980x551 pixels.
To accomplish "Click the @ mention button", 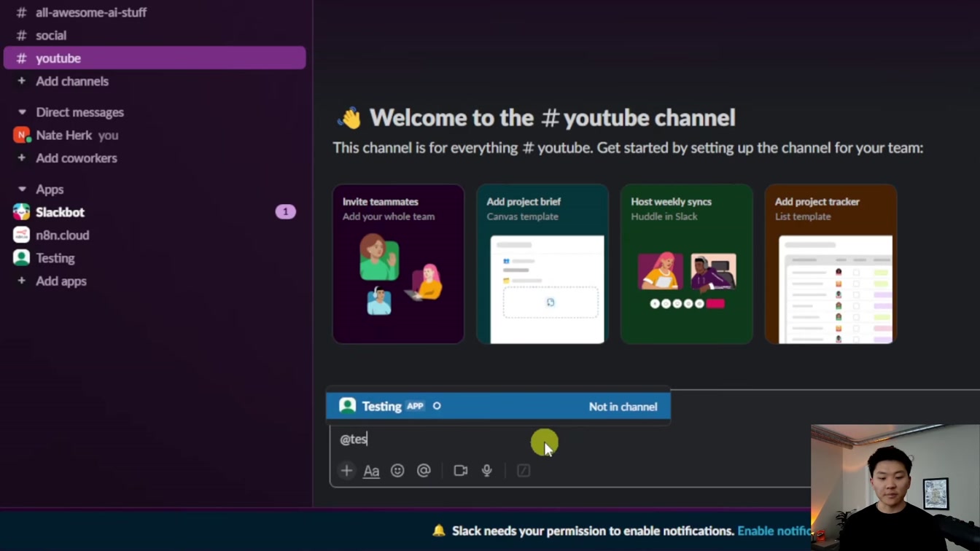I will (x=424, y=471).
